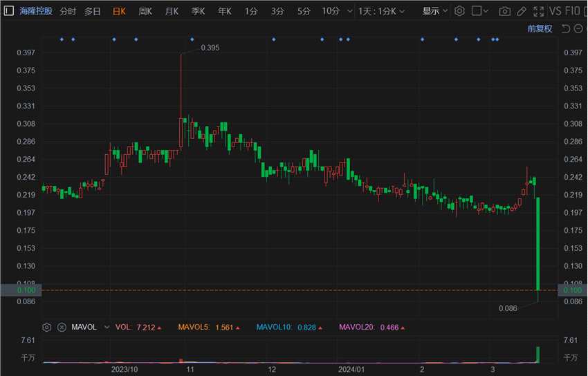Screen dimensions: 588x376
Task: Select the 月K monthly candlestick tab
Action: 172,11
